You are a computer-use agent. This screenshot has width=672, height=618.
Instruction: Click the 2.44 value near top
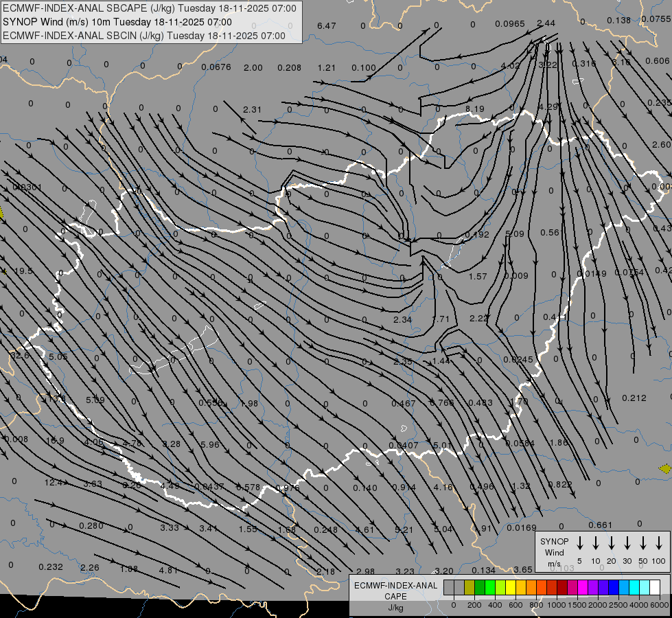[546, 23]
